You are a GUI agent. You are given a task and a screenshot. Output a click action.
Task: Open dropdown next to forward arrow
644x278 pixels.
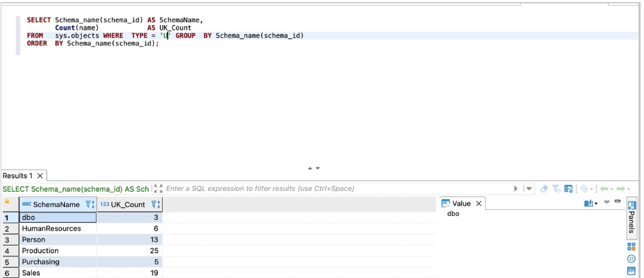(628, 190)
